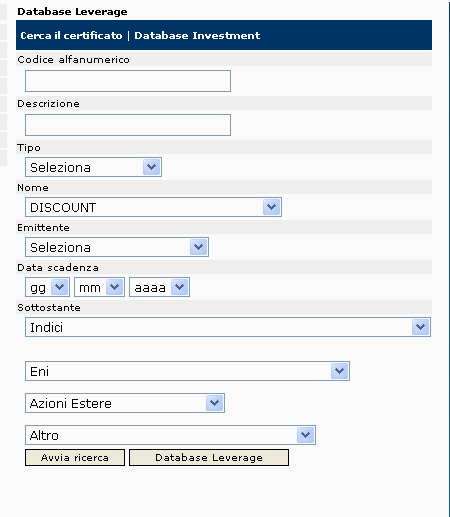Click the Avvia ricerca button
This screenshot has width=450, height=517.
pyautogui.click(x=75, y=457)
